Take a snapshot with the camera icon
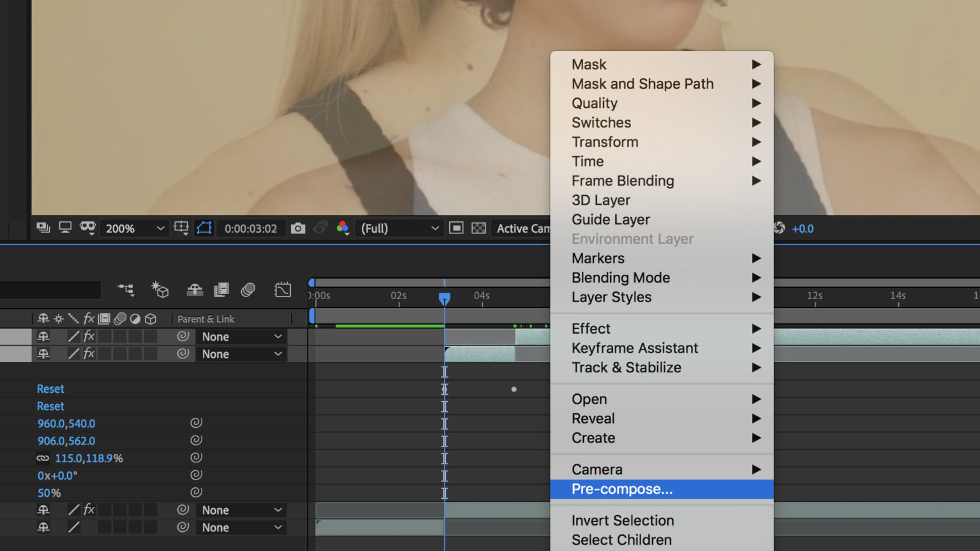The image size is (980, 551). point(297,228)
